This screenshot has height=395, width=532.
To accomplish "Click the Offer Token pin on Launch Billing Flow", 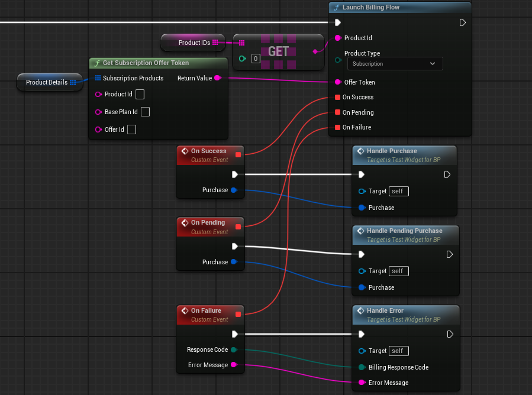I will [338, 82].
